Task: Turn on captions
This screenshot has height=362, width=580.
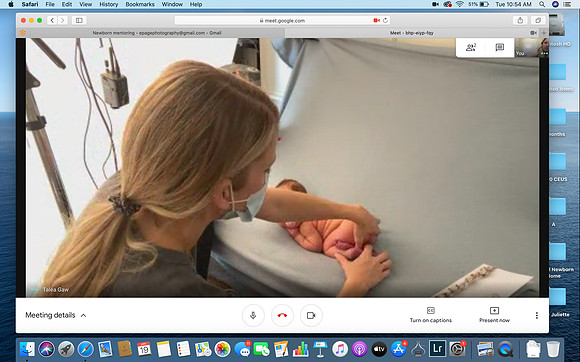Action: tap(431, 315)
